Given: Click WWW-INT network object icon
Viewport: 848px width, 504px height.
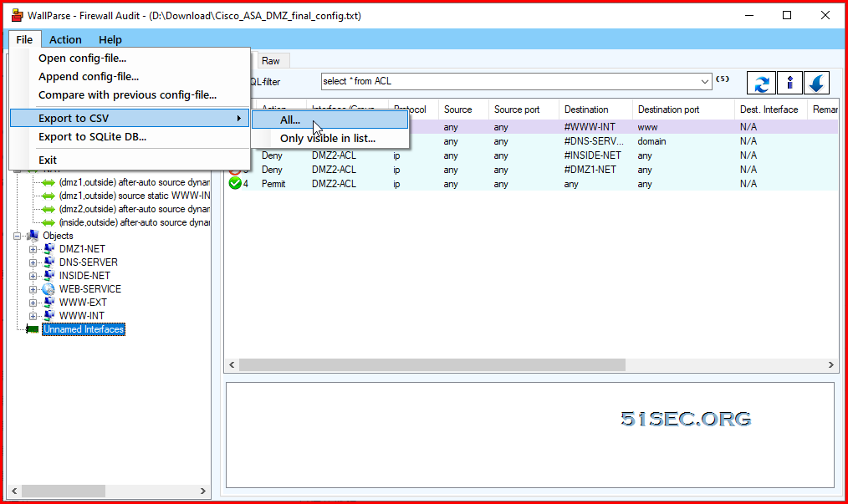Looking at the screenshot, I should [x=49, y=315].
